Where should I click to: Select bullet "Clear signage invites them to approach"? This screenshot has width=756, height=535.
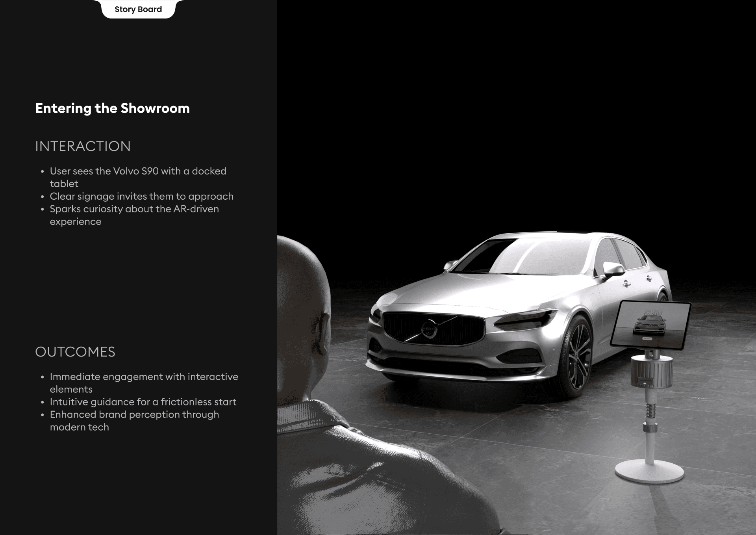click(141, 196)
